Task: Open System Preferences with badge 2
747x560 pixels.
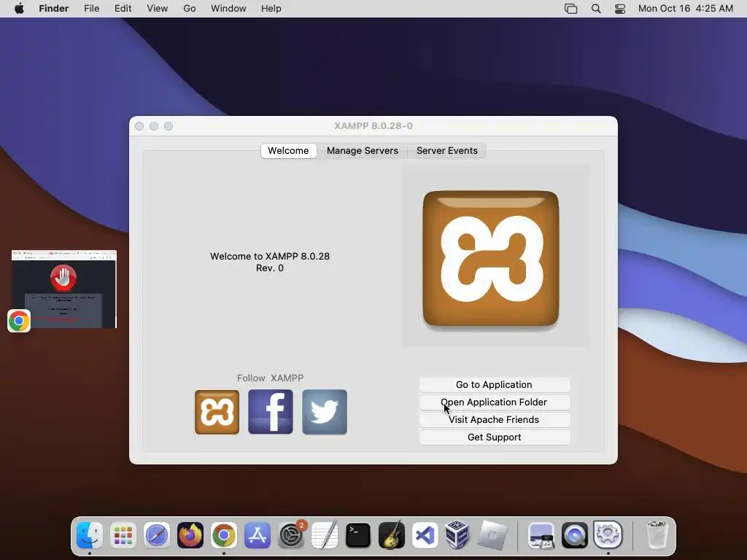Action: [x=291, y=534]
